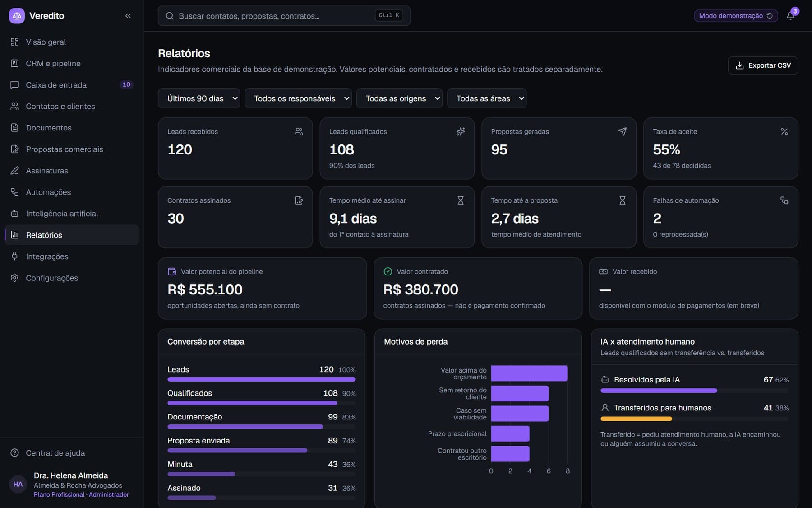Click the Integrações plug icon
The image size is (812, 508).
15,256
